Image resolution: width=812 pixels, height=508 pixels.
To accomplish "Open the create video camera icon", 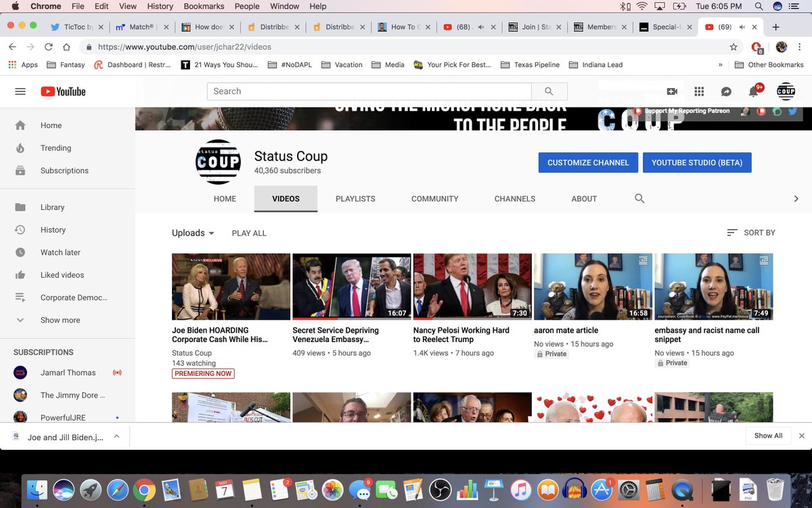I will coord(672,91).
